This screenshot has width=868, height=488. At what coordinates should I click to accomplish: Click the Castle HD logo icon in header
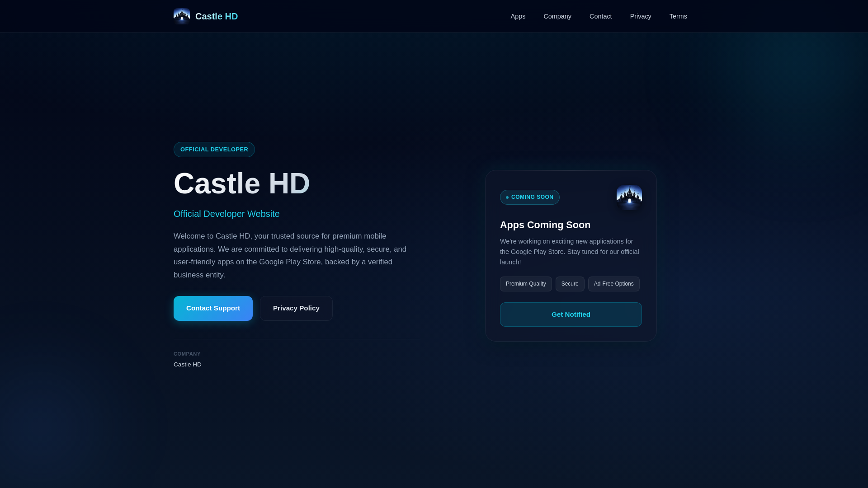tap(182, 16)
